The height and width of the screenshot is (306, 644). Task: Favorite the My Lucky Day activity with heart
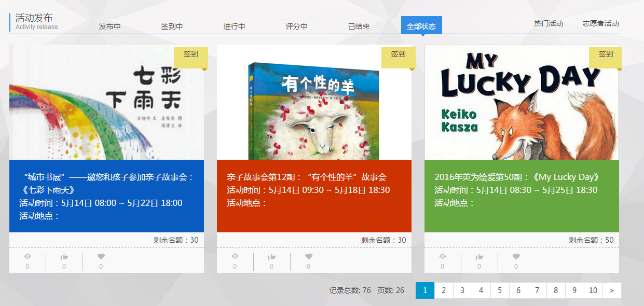point(516,256)
